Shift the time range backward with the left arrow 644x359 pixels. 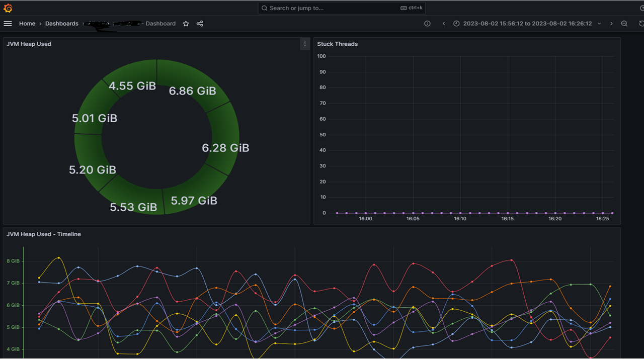443,23
